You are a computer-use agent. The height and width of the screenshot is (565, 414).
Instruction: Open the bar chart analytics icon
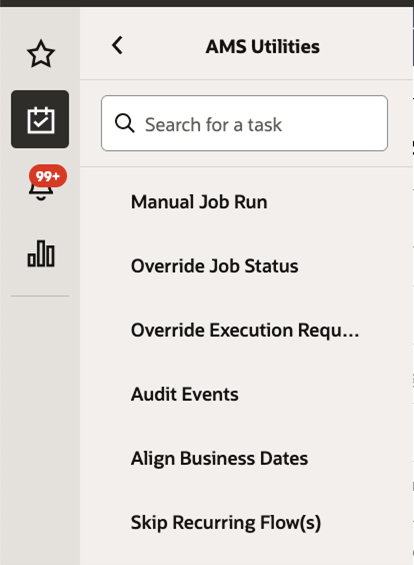pos(41,254)
